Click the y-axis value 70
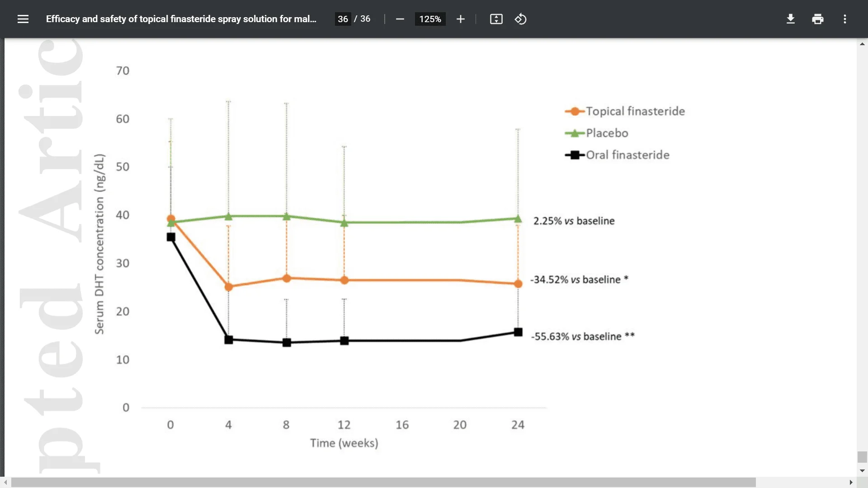The image size is (868, 488). pos(123,71)
